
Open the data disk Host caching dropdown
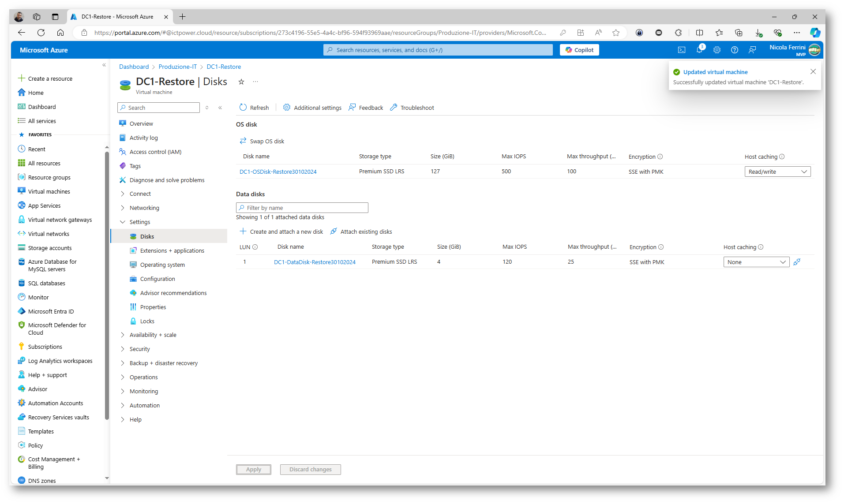[x=756, y=262]
